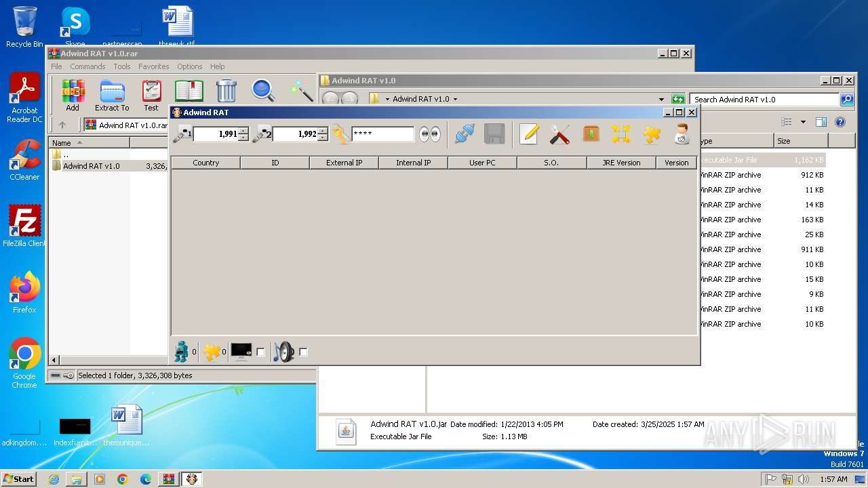Click the up-one-level arrow in WinRAR
868x488 pixels.
point(62,125)
